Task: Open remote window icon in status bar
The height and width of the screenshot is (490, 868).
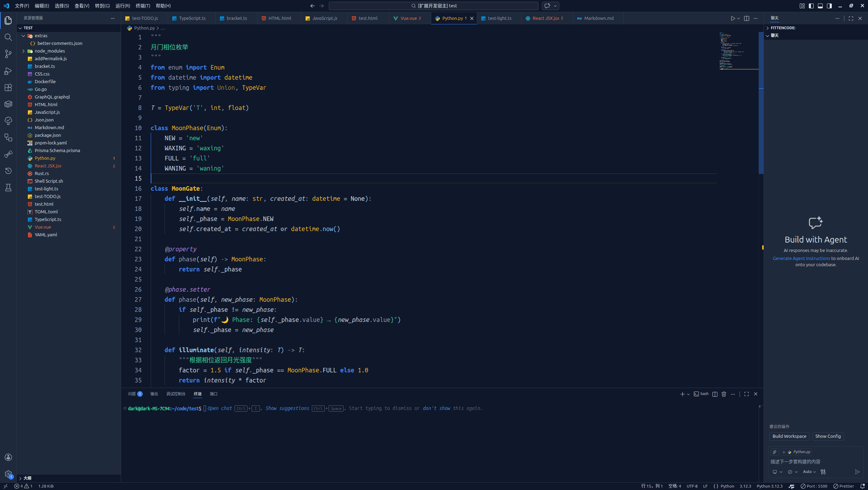Action: (x=6, y=486)
